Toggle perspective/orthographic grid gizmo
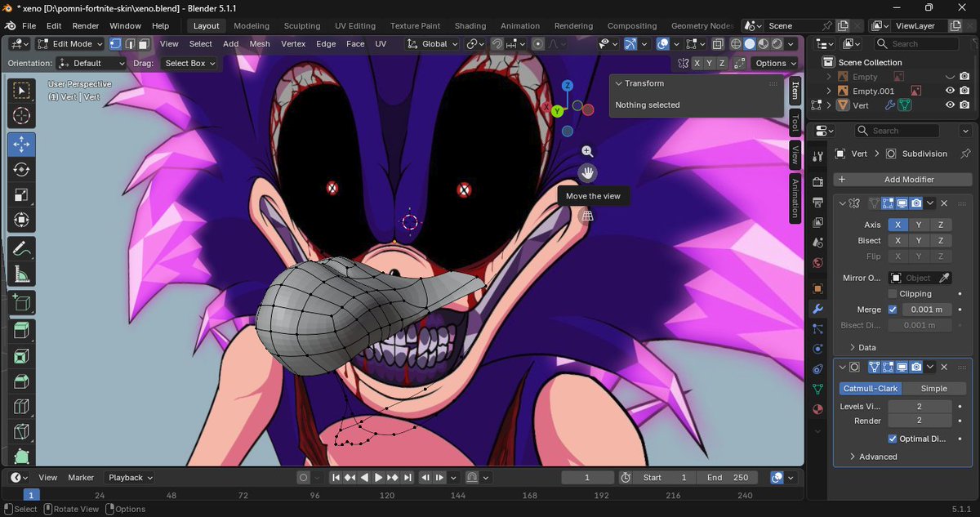Image resolution: width=980 pixels, height=517 pixels. (x=587, y=216)
